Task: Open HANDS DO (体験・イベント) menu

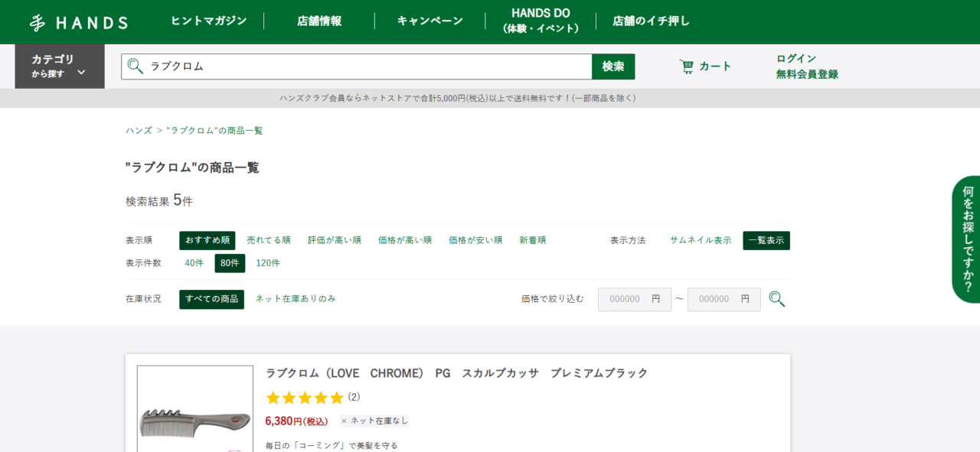Action: tap(541, 21)
